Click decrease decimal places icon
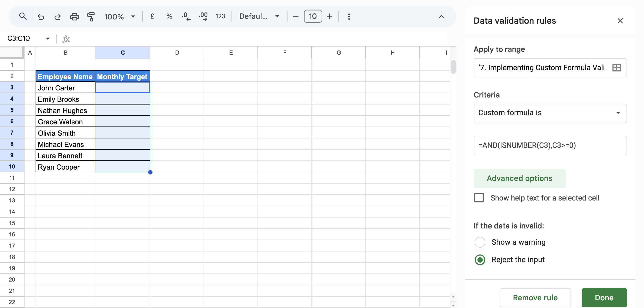The image size is (644, 308). pos(186,16)
